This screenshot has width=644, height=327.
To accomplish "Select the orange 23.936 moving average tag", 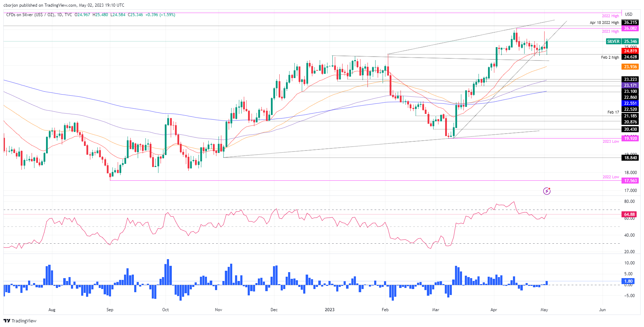I will click(631, 67).
